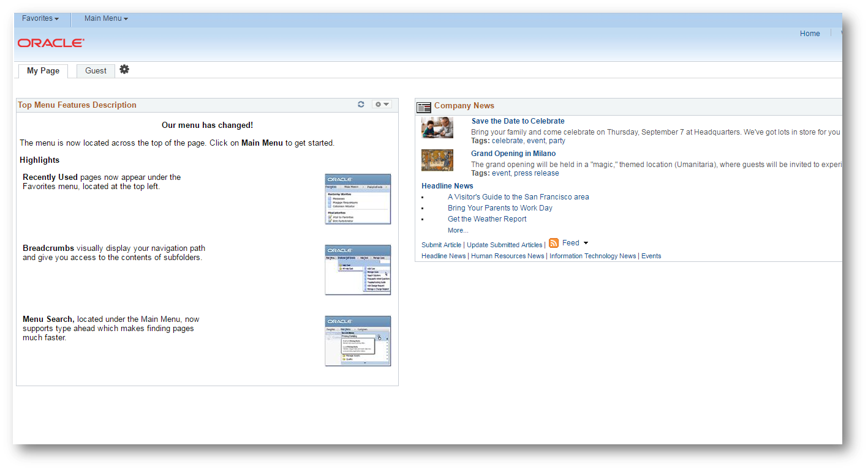Screen dimensions: 868x470
Task: Open the Main Menu dropdown
Action: pyautogui.click(x=105, y=18)
